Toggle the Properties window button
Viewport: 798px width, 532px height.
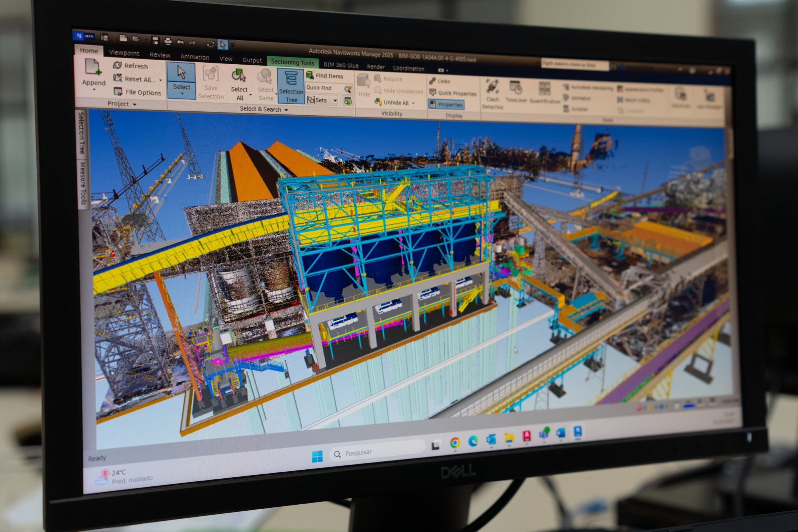click(446, 104)
